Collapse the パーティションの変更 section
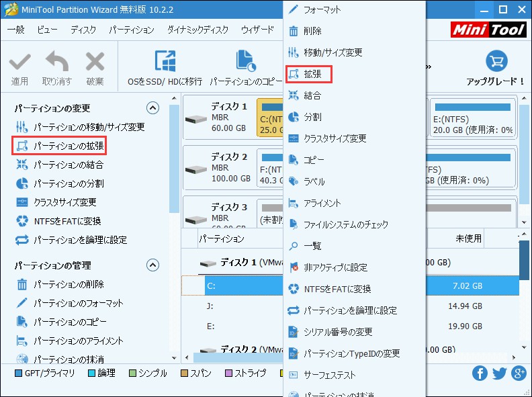Screen dimensions: 532x397 152,108
